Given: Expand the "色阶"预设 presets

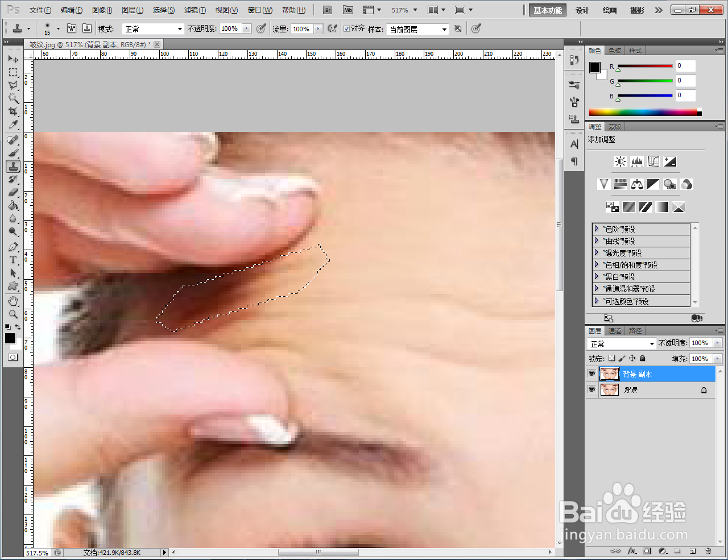Looking at the screenshot, I should pos(597,229).
